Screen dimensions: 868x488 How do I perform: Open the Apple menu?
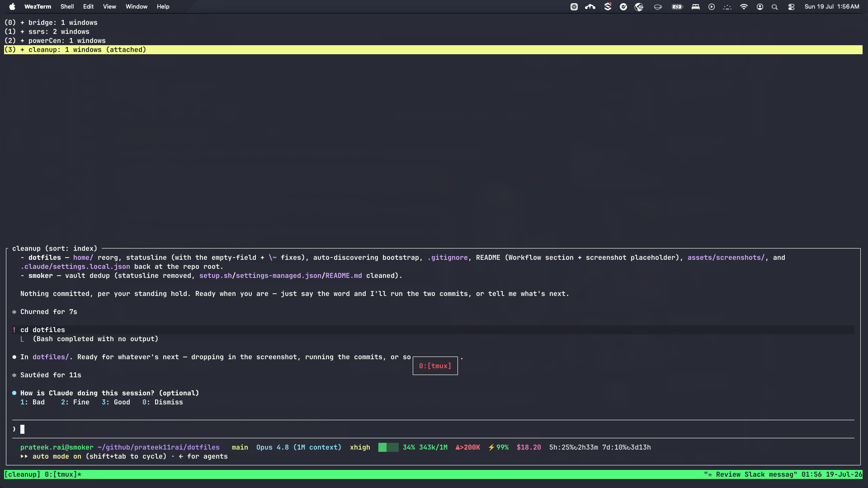pyautogui.click(x=12, y=6)
